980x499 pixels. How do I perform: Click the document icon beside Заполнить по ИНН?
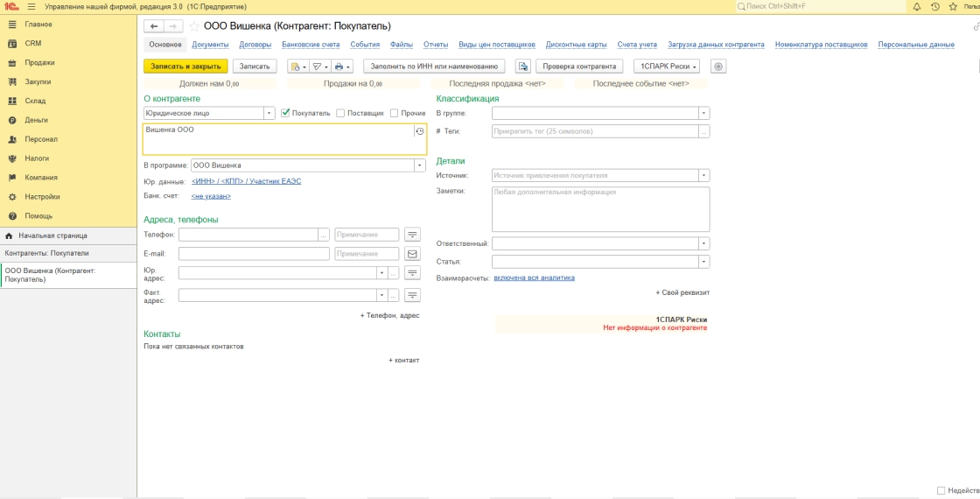(x=523, y=67)
